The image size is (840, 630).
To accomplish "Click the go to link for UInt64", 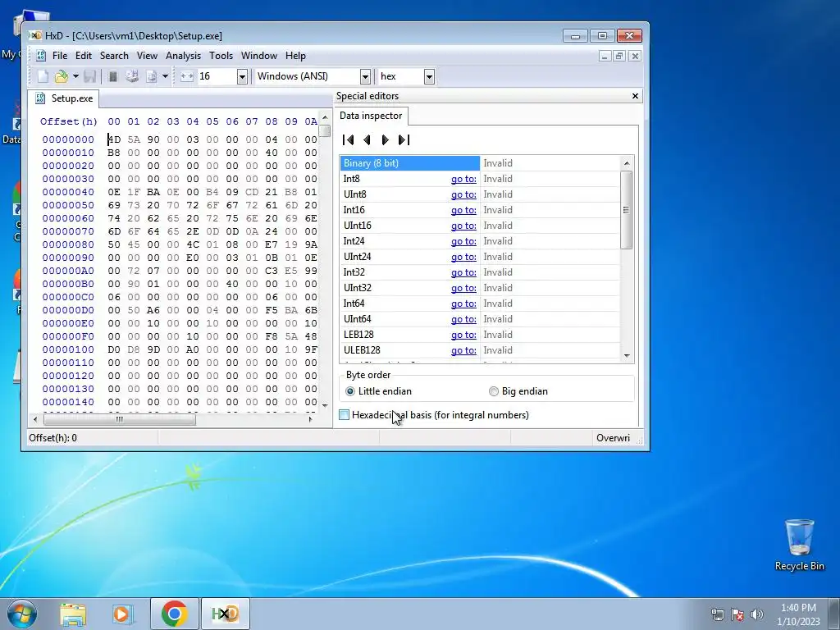I will (x=463, y=319).
